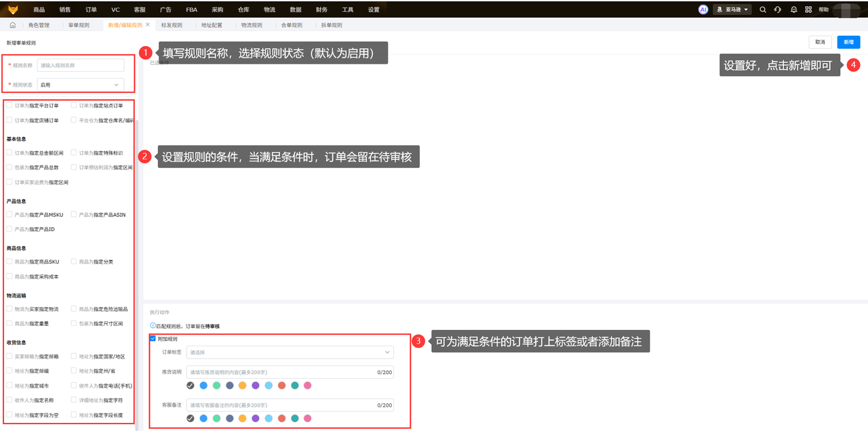Screen dimensions: 868x431
Task: Open the customer service headset icon
Action: [x=778, y=9]
